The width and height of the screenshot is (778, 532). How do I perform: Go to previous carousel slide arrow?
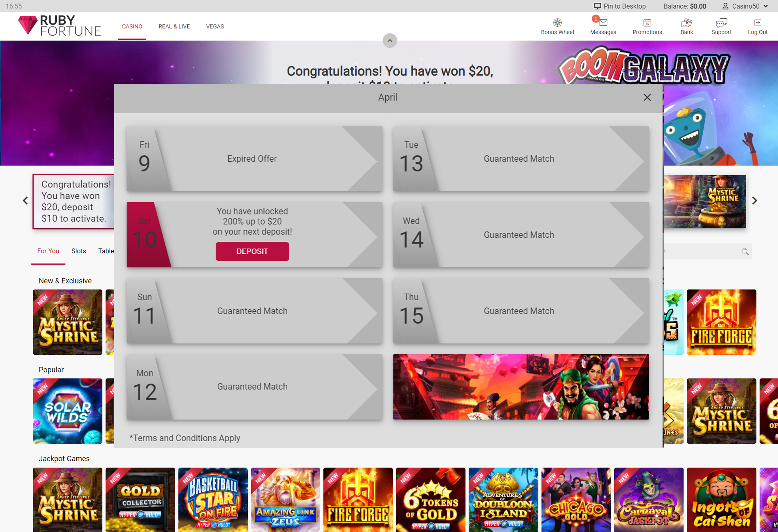pyautogui.click(x=25, y=201)
